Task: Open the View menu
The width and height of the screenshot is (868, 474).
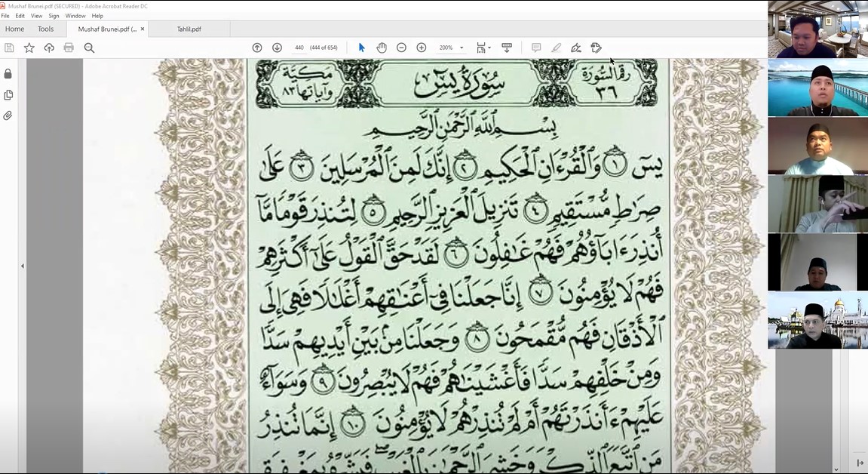Action: (x=36, y=16)
